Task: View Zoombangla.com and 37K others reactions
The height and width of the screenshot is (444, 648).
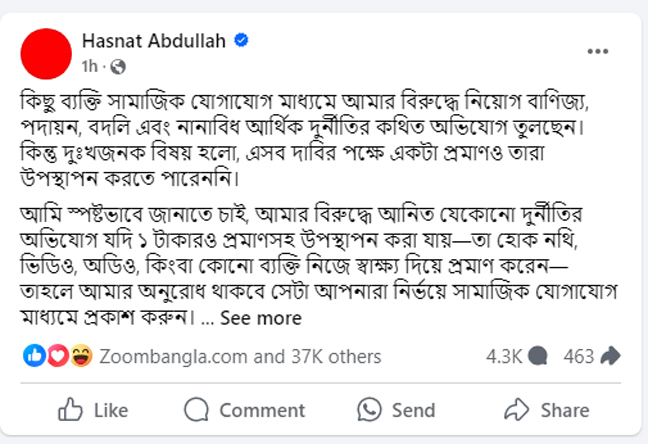Action: [x=240, y=356]
